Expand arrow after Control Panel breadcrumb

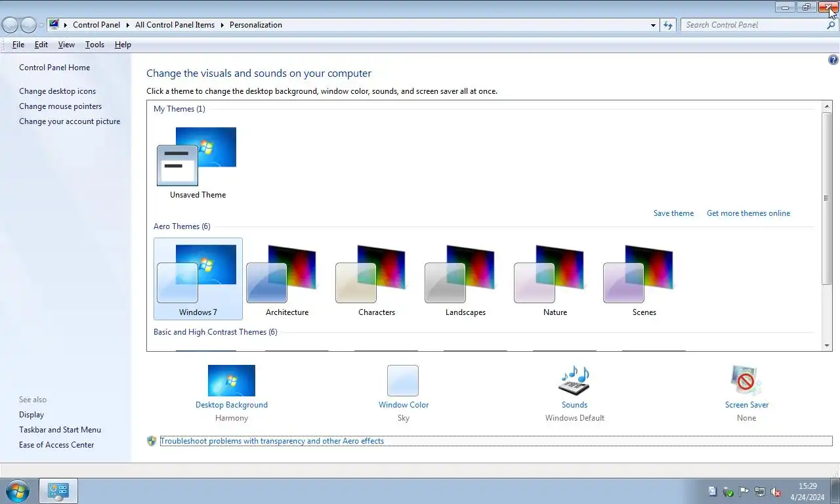[x=127, y=25]
